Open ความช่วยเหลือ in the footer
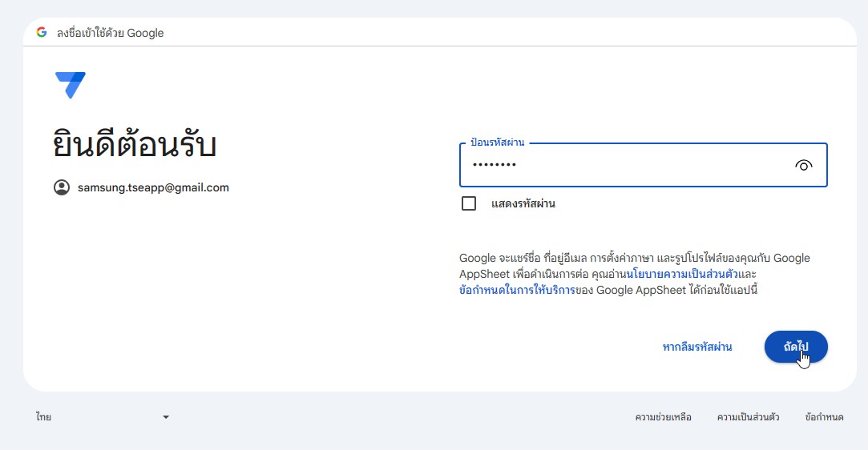This screenshot has height=450, width=868. click(x=663, y=417)
